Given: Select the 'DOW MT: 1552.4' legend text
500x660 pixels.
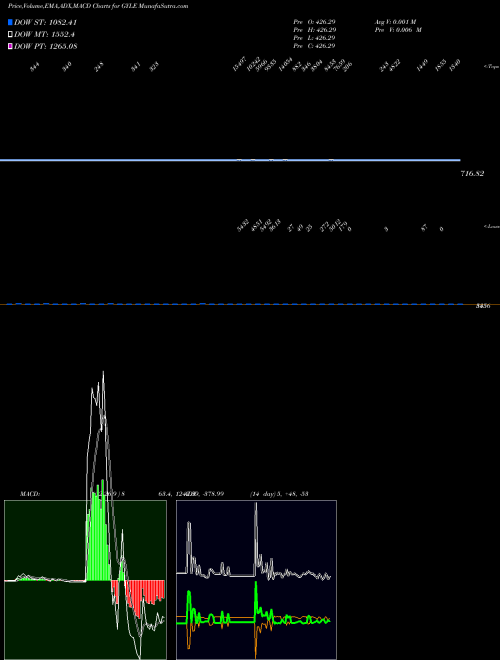Looking at the screenshot, I should [45, 35].
